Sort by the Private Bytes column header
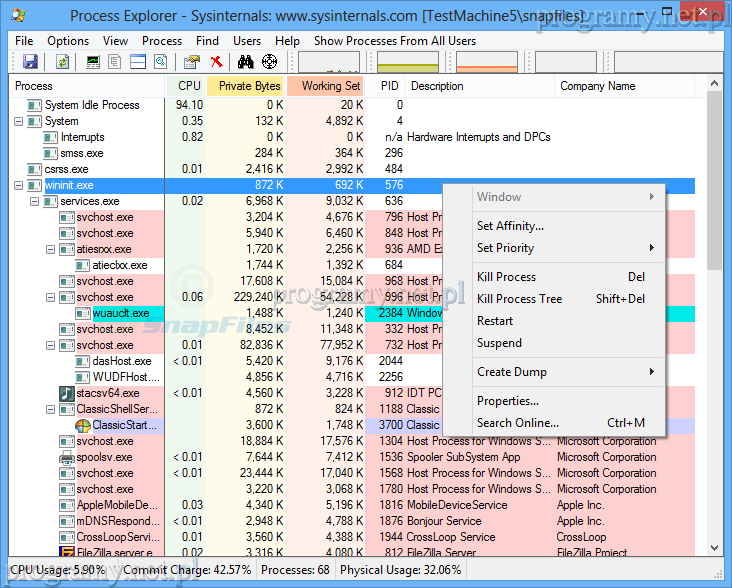732x588 pixels. (248, 86)
